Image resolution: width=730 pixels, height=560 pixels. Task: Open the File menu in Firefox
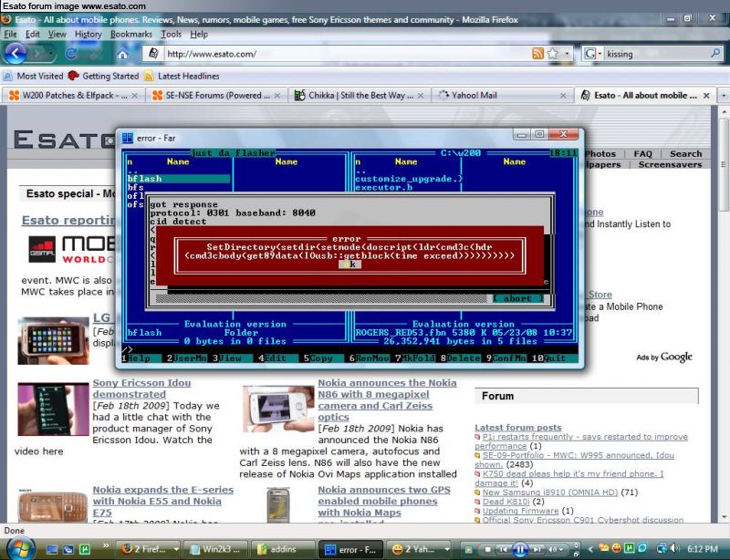coord(10,34)
